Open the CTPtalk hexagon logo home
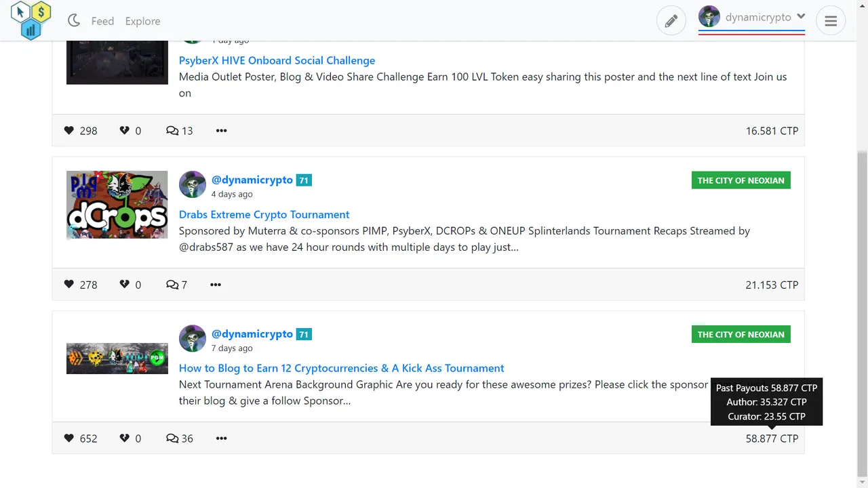 coord(31,20)
